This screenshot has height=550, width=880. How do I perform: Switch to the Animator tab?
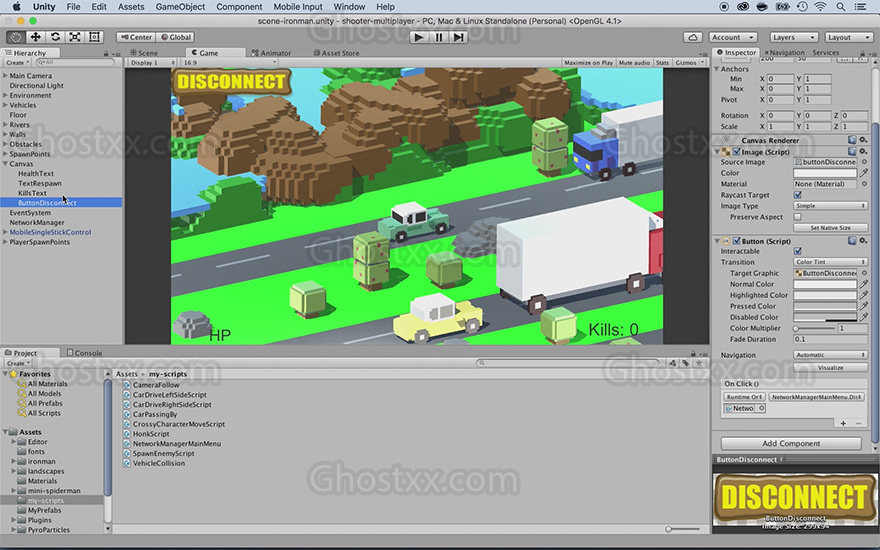[x=272, y=53]
